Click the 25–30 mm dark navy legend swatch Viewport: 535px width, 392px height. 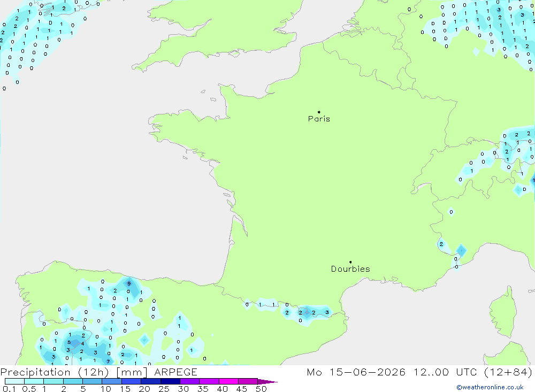[x=170, y=381]
